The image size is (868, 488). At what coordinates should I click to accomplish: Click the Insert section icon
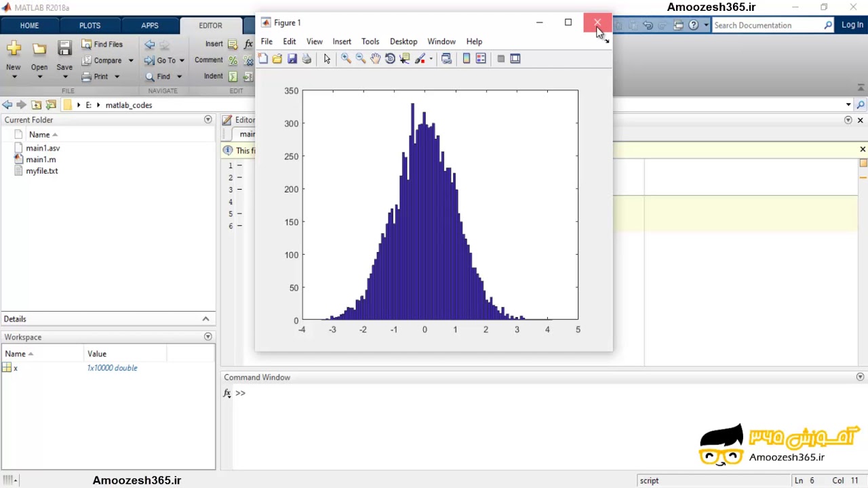[x=233, y=45]
